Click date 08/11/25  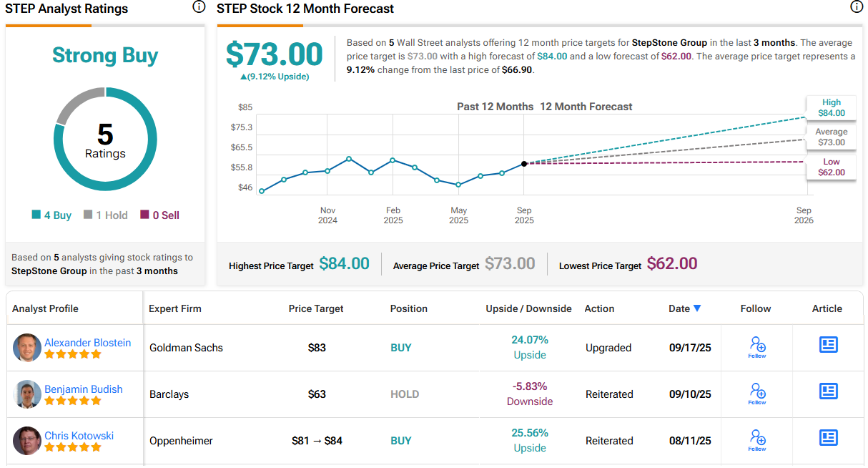(x=690, y=441)
